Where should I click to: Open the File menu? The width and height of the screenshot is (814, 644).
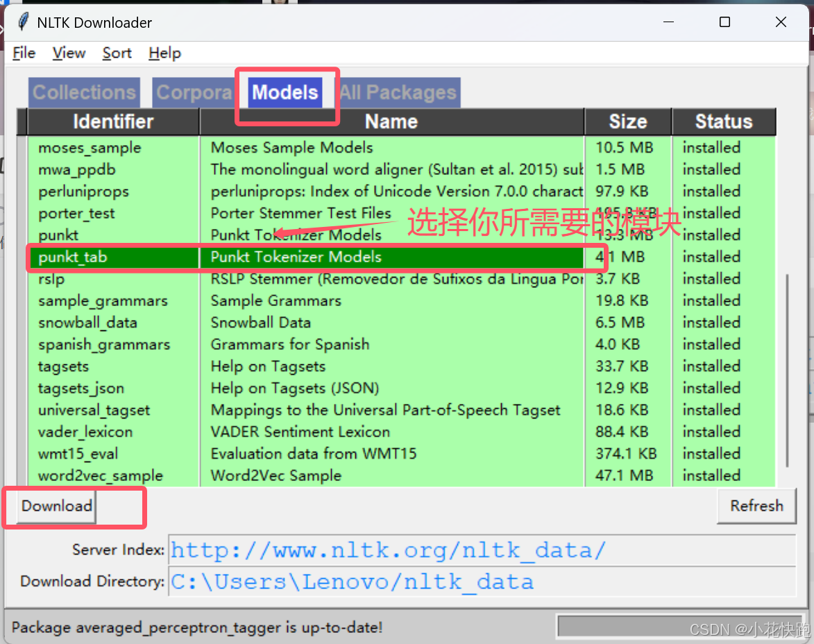pyautogui.click(x=24, y=53)
